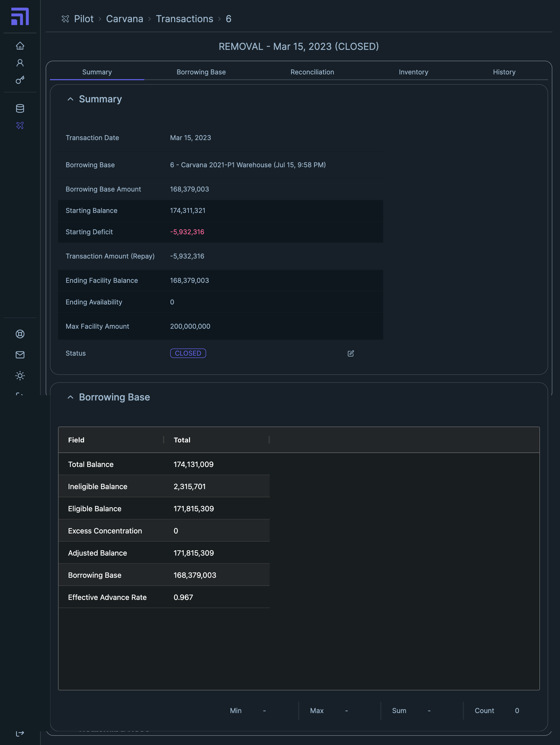This screenshot has width=560, height=745.
Task: Collapse the Summary section
Action: (71, 99)
